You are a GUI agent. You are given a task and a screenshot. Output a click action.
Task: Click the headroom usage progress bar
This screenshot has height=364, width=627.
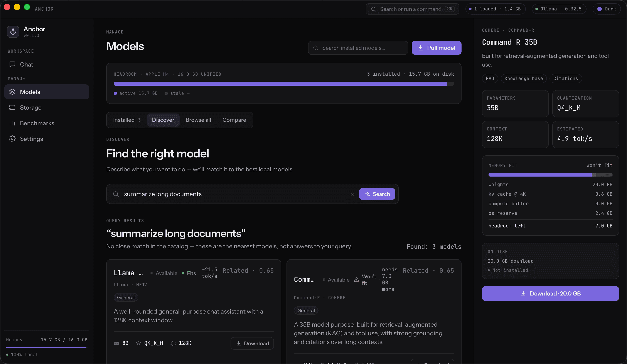point(284,84)
